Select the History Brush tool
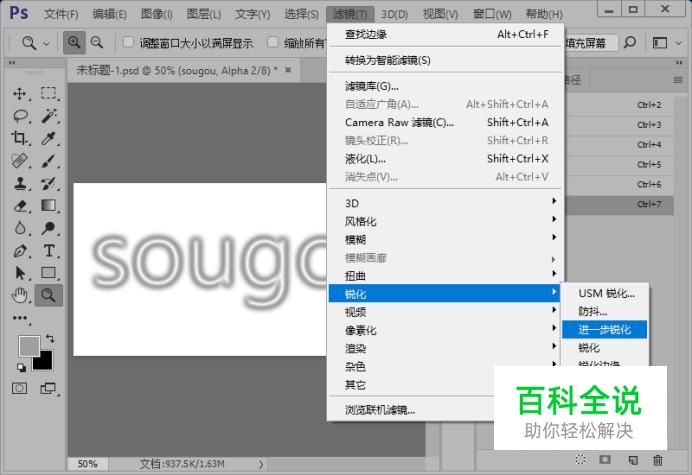The width and height of the screenshot is (692, 475). 49,183
